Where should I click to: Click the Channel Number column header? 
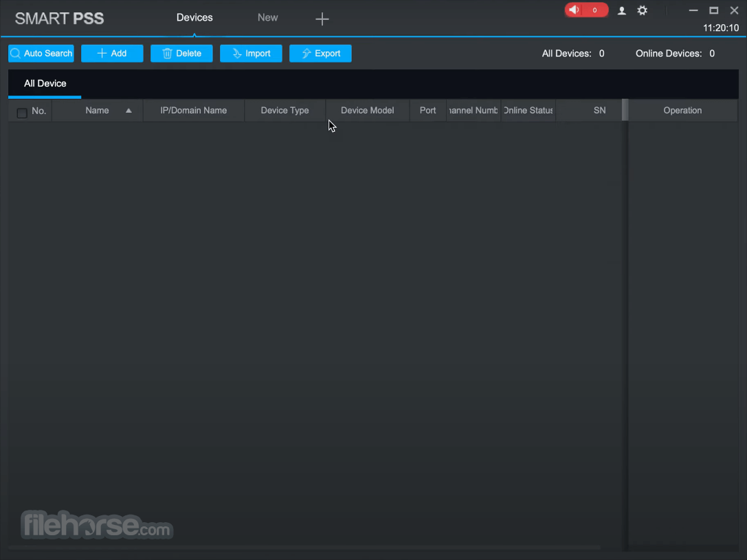click(473, 111)
